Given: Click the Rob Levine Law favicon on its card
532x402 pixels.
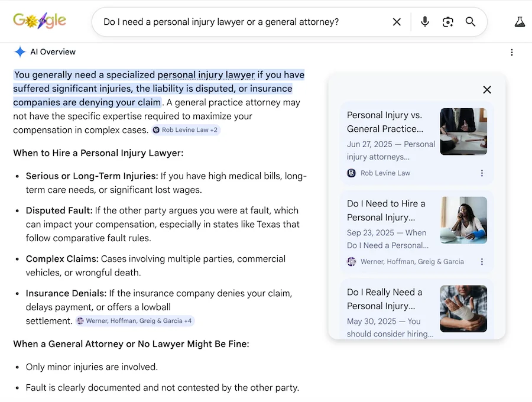Looking at the screenshot, I should (x=352, y=173).
